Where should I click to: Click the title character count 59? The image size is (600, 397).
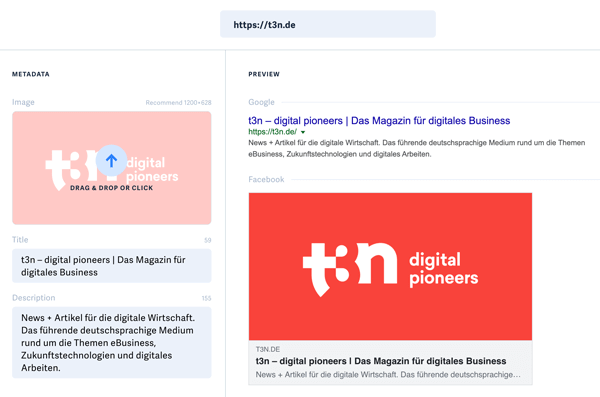tap(207, 240)
